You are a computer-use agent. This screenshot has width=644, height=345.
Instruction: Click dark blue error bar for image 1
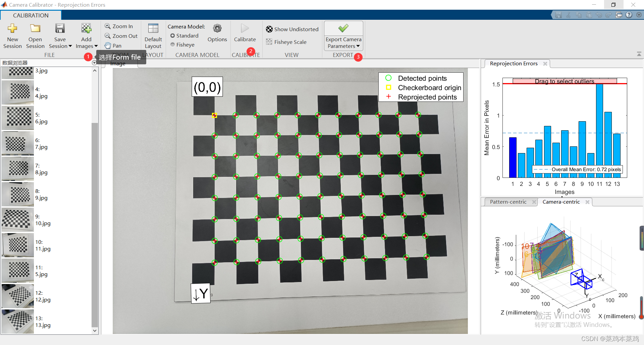(x=513, y=157)
